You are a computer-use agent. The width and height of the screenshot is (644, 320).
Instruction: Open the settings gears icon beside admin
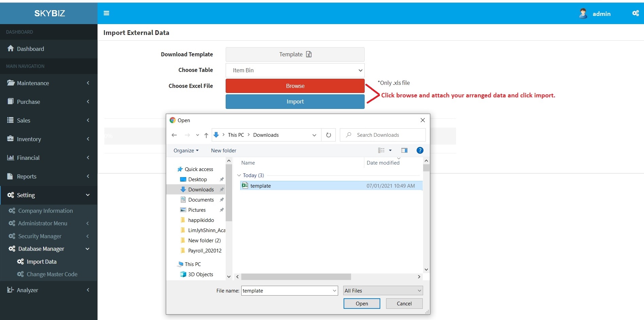coord(635,13)
